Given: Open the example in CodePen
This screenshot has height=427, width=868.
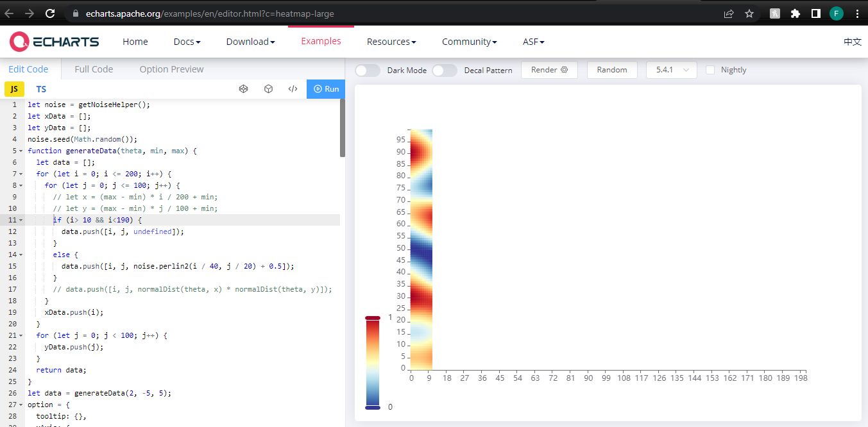Looking at the screenshot, I should pos(243,88).
